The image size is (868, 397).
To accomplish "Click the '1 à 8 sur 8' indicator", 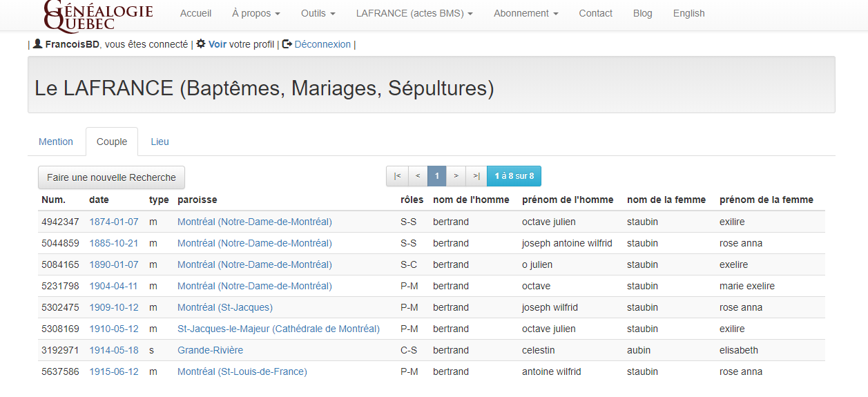I will coord(514,176).
